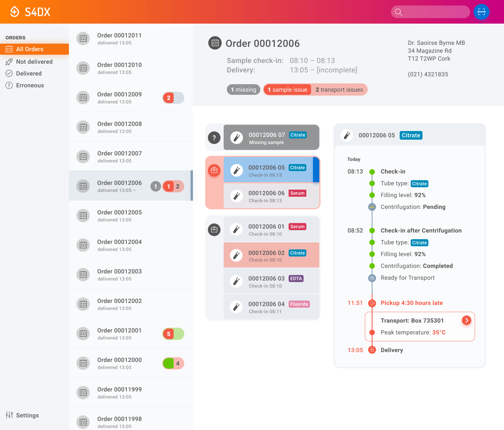
Task: Select Not delivered in Orders menu
Action: (x=34, y=62)
